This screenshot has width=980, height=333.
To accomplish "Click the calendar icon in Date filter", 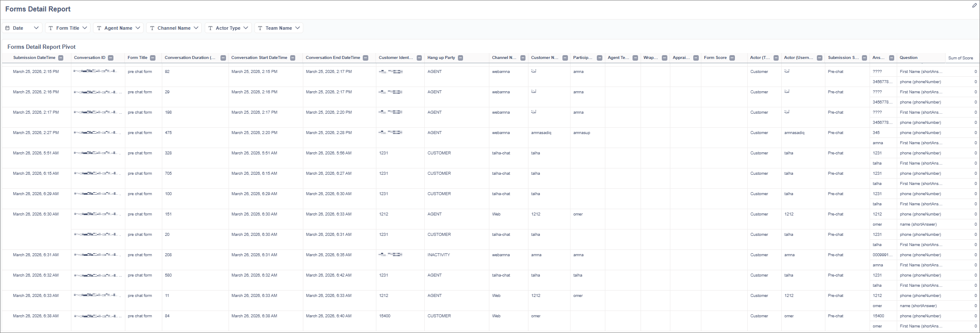I will [x=8, y=28].
